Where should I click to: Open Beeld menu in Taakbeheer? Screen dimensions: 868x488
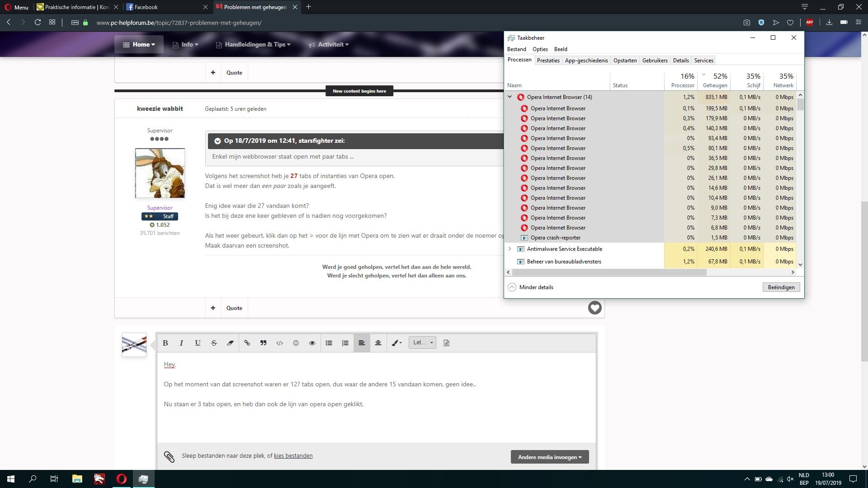click(x=561, y=49)
